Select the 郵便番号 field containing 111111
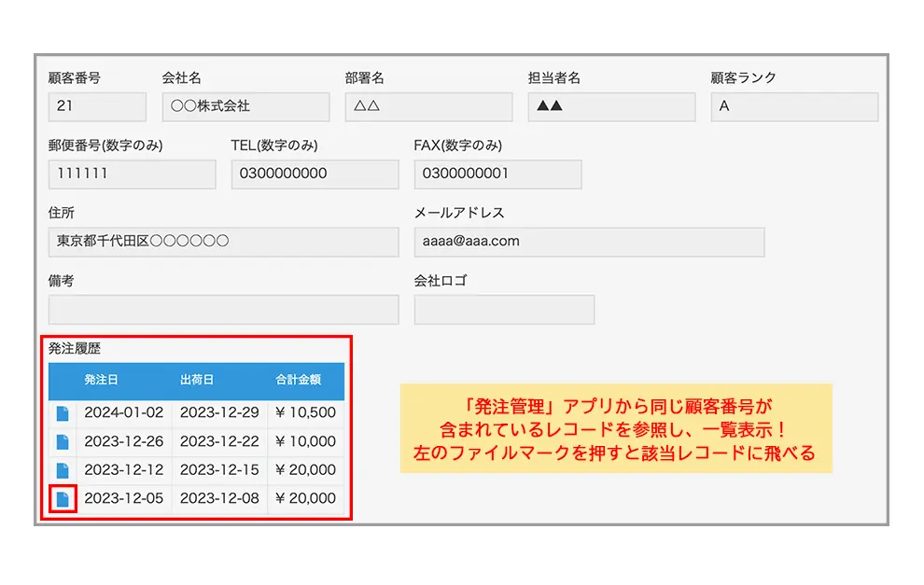This screenshot has width=924, height=585. [132, 174]
